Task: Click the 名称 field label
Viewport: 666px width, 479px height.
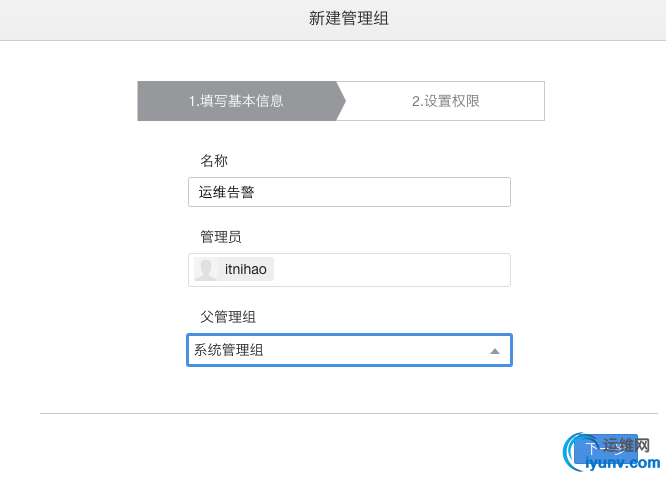Action: click(x=214, y=160)
